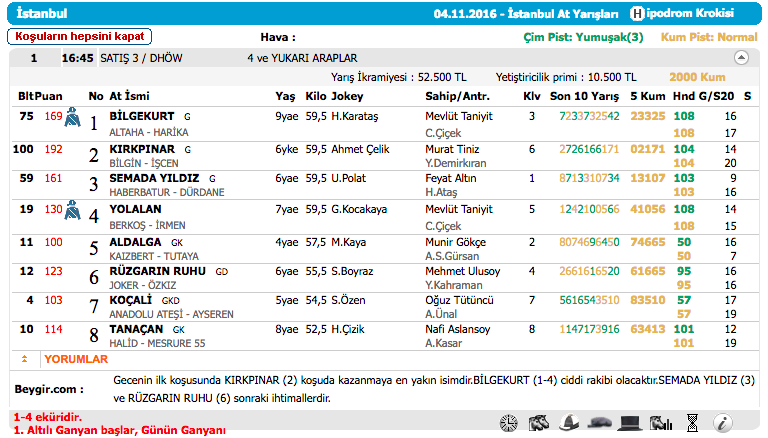Open the info (i) icon
The image size is (768, 438).
click(x=723, y=422)
